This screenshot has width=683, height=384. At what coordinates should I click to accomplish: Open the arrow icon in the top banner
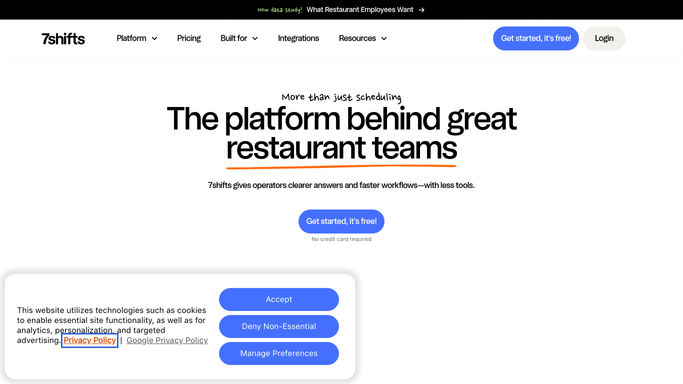click(x=421, y=10)
